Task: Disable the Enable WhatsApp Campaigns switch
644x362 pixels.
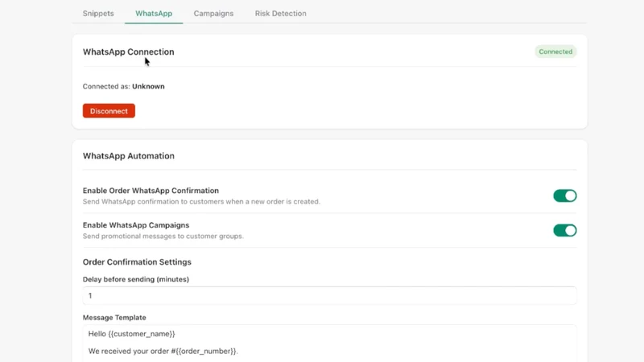Action: pos(565,230)
